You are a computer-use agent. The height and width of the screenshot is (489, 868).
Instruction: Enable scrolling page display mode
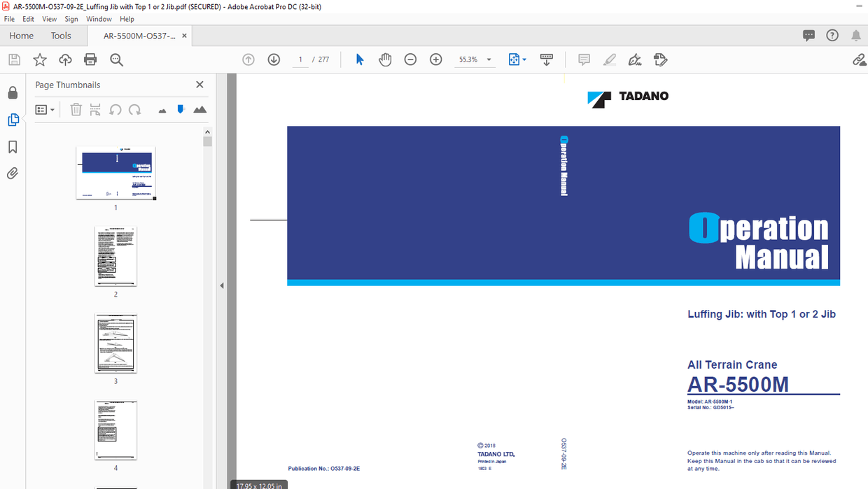coord(547,59)
